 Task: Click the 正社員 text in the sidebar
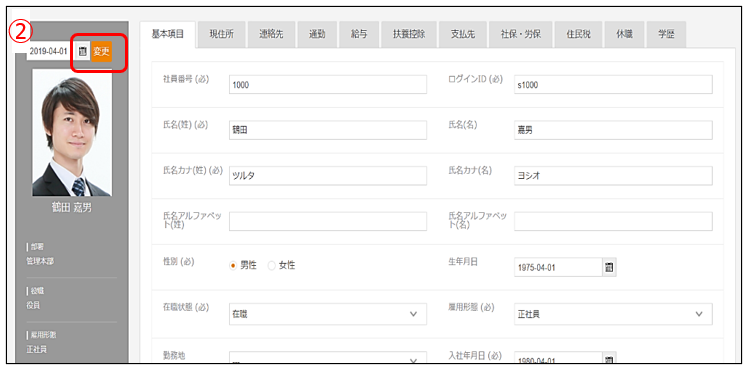[36, 349]
